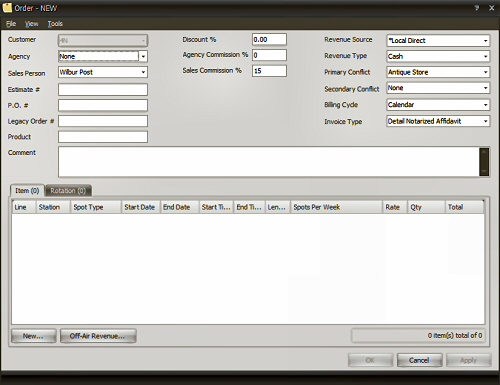Screen dimensions: 500x385
Task: Click the New... button
Action: tap(34, 336)
